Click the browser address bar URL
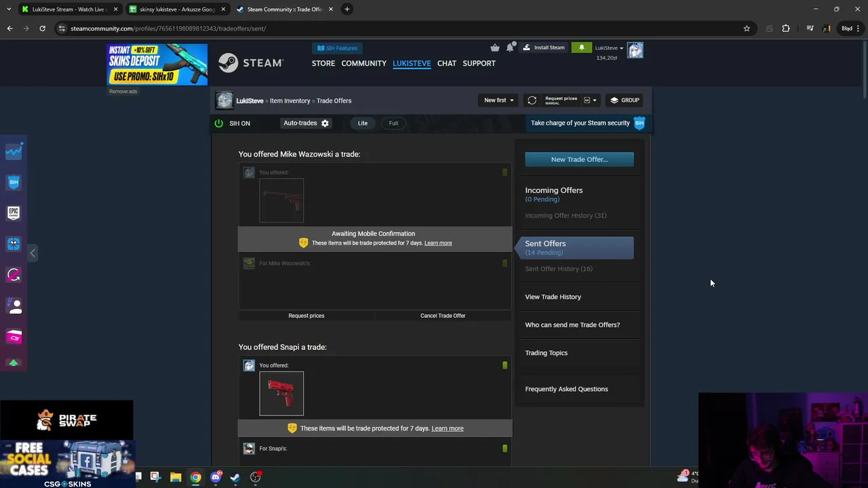Image resolution: width=868 pixels, height=488 pixels. (x=168, y=28)
